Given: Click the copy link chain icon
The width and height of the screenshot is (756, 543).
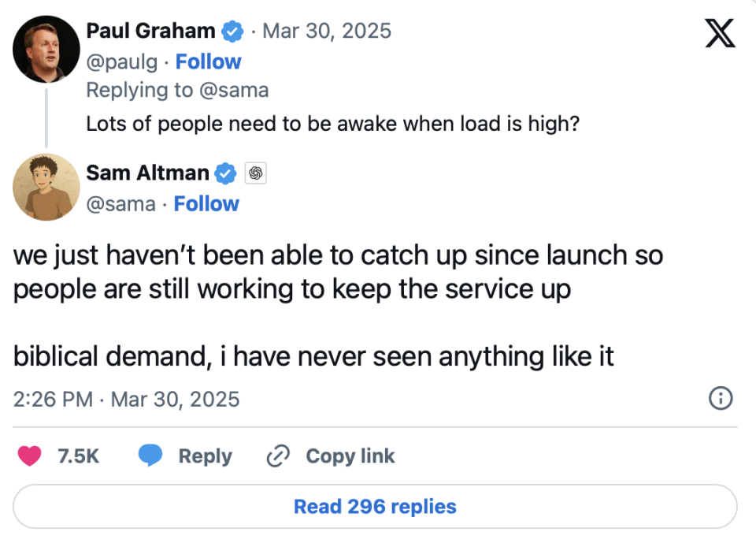Looking at the screenshot, I should tap(279, 456).
